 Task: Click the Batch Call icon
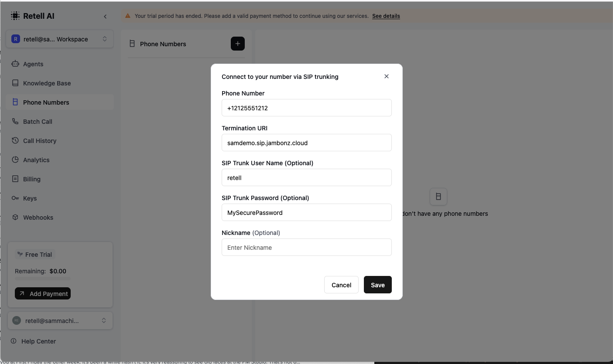(15, 121)
